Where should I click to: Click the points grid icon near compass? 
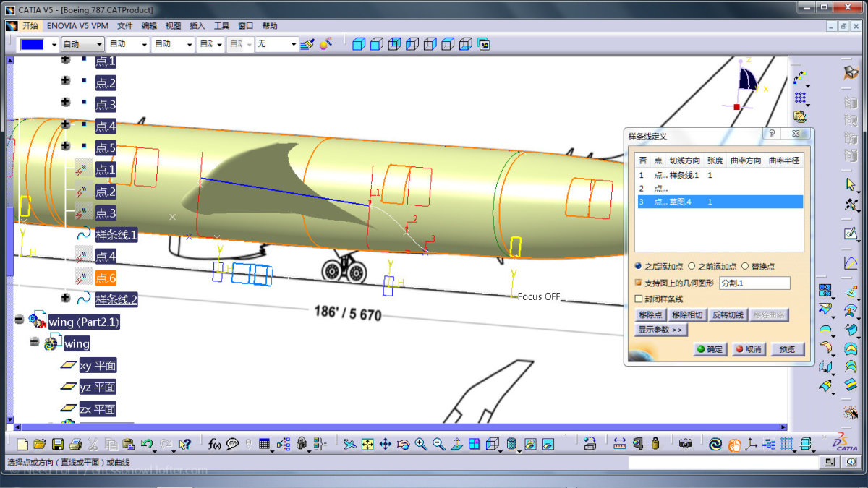click(x=800, y=97)
